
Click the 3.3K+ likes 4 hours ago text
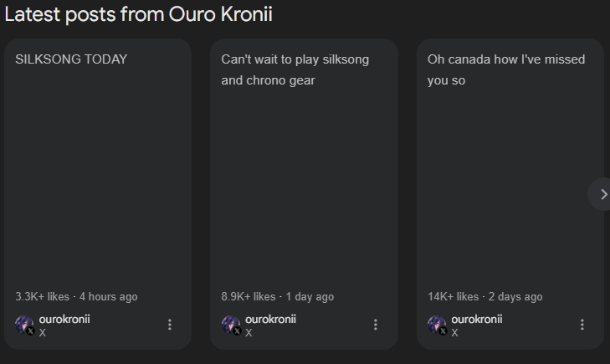click(76, 297)
